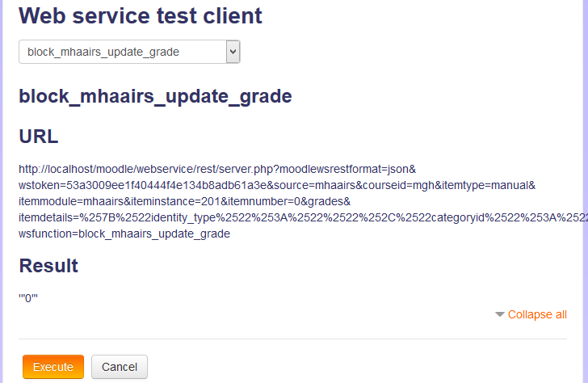Screen dimensions: 588x383
Task: Click the arrow on the function selector
Action: tap(233, 53)
